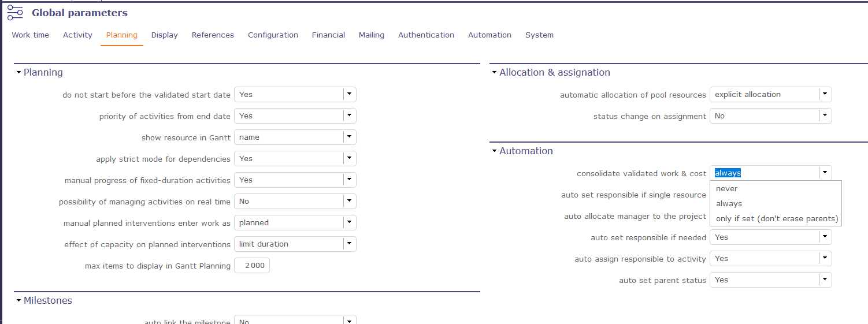Collapse the Automation section header
Screen dimensions: 868x324
(494, 151)
